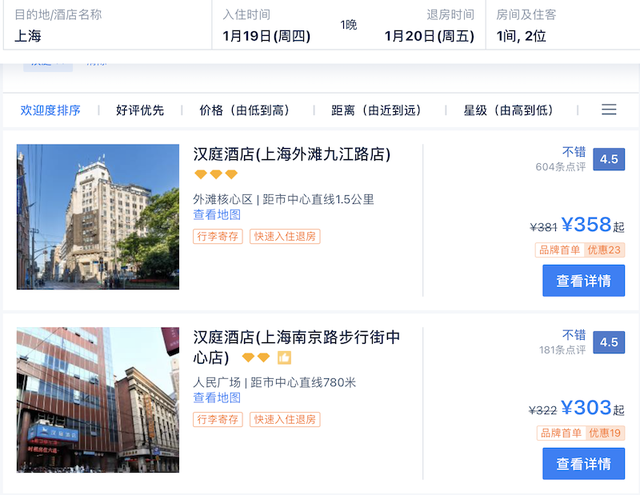Change check-in date 1月19日
The image size is (640, 495).
coord(267,36)
